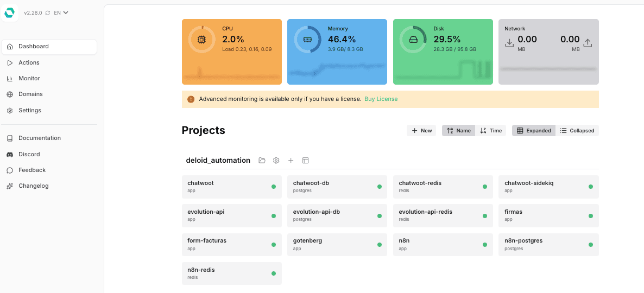Add a service with the plus icon

291,161
